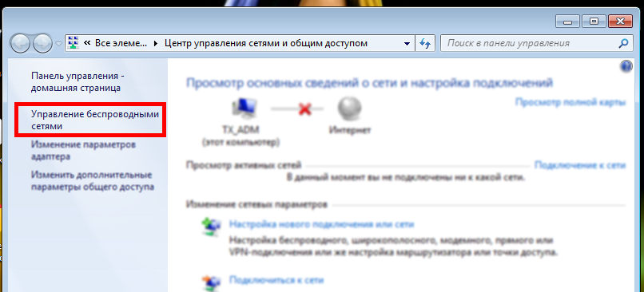This screenshot has height=292, width=644.
Task: Click the magnifier search icon
Action: (x=622, y=43)
